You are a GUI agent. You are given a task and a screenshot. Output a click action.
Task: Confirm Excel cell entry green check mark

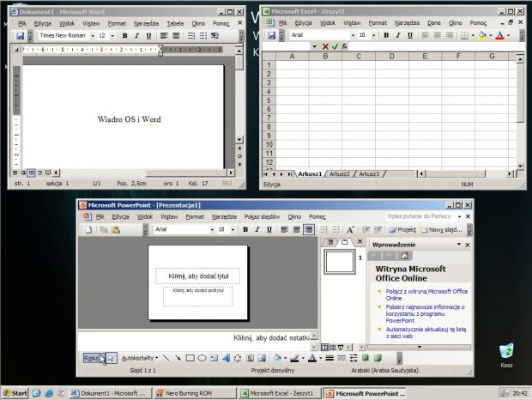pyautogui.click(x=335, y=46)
